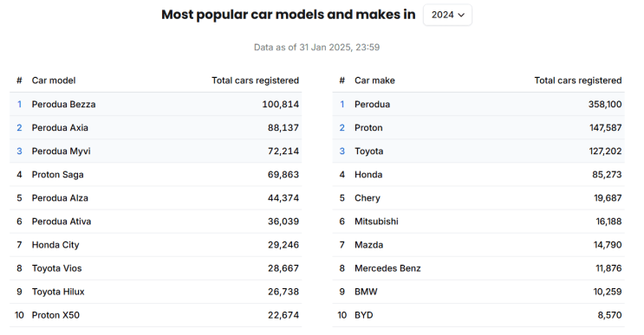Screen dimensions: 644x335
Task: Click 'Perodua Myvi' car model
Action: (62, 151)
